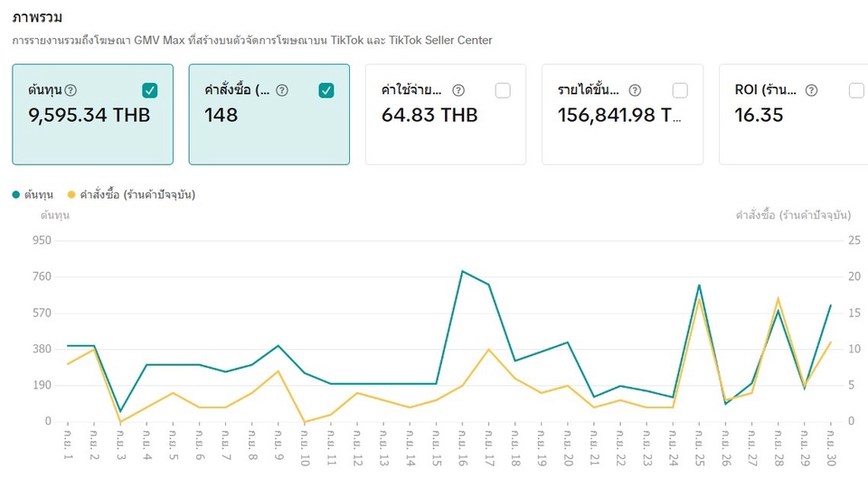Click the ก.ย. 16 cost peak point
The height and width of the screenshot is (488, 868).
click(x=462, y=272)
